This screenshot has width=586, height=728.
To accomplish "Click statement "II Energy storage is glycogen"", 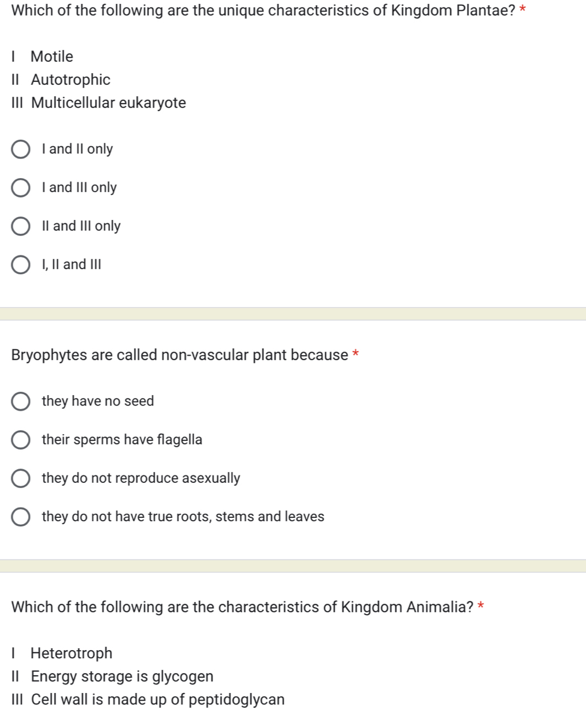I will 112,676.
